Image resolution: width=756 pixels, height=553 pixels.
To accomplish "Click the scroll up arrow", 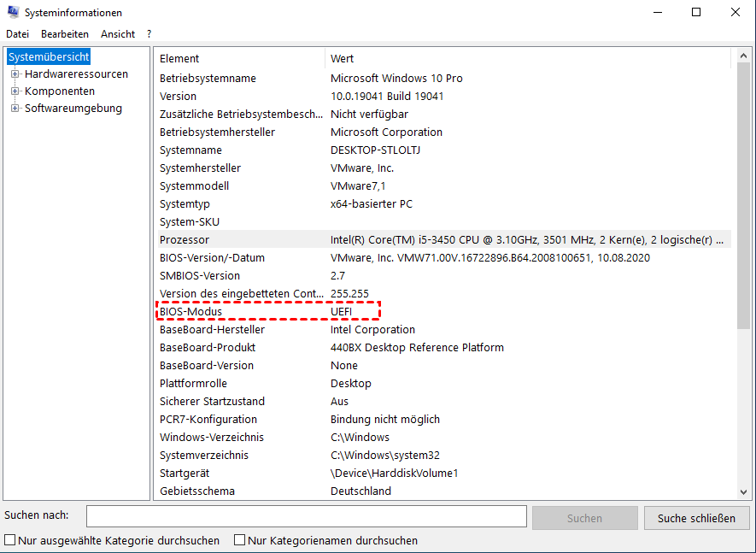I will (x=743, y=56).
